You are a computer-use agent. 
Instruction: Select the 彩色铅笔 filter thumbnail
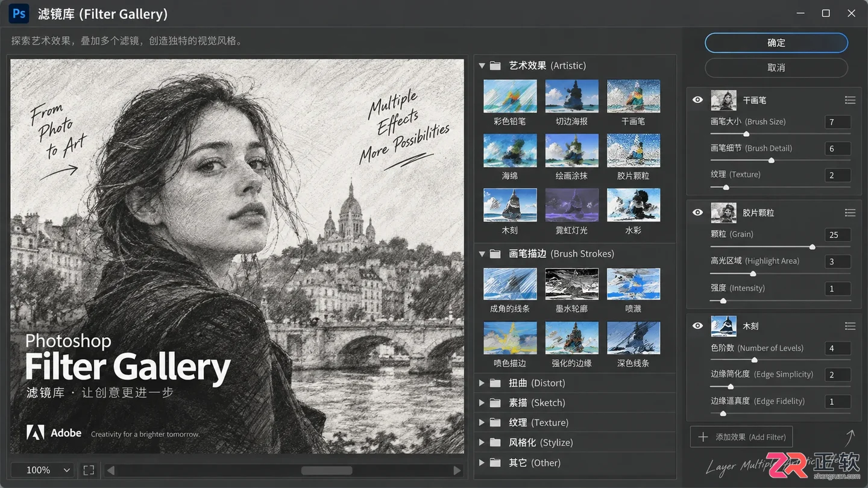pos(510,96)
